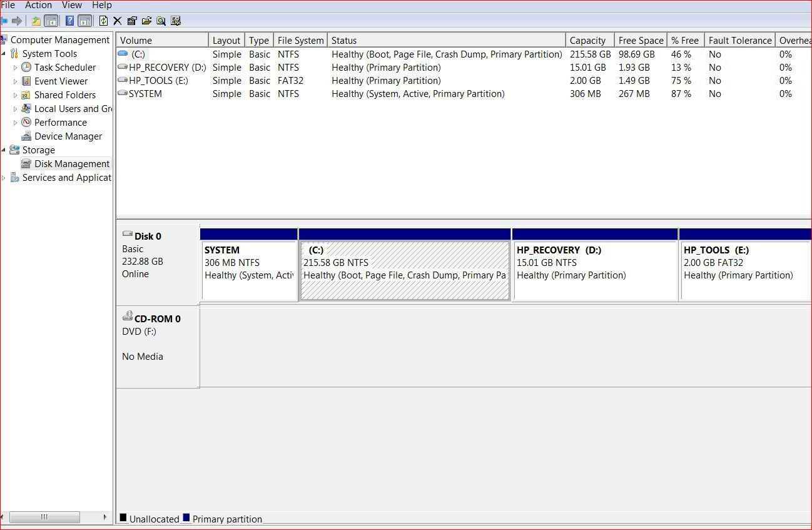
Task: Expand the Event Viewer node
Action: click(16, 81)
